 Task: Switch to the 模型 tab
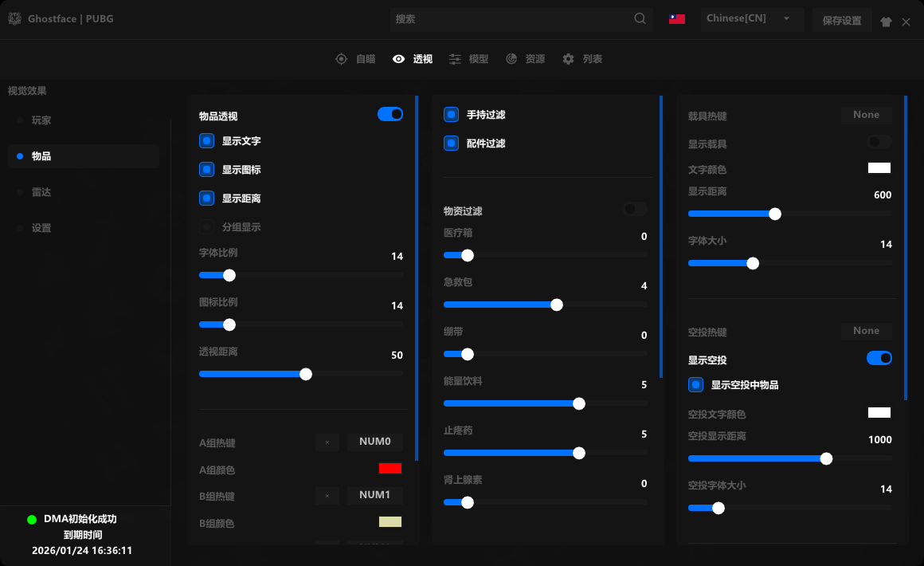click(x=469, y=59)
